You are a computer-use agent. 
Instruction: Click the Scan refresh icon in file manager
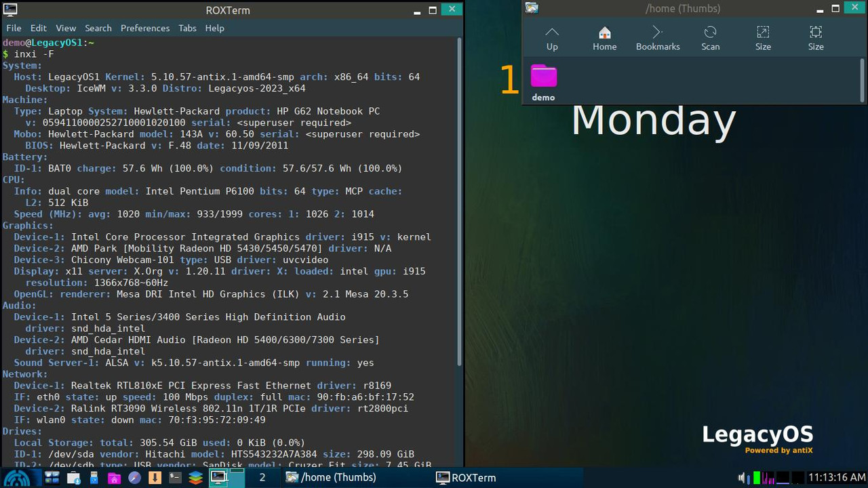point(710,39)
